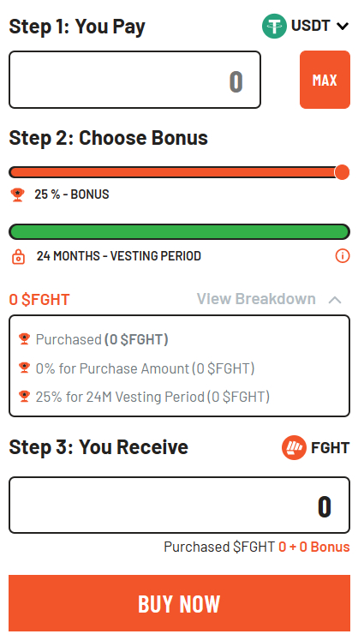
Task: Click the green Tether USDT coin icon
Action: click(x=274, y=26)
